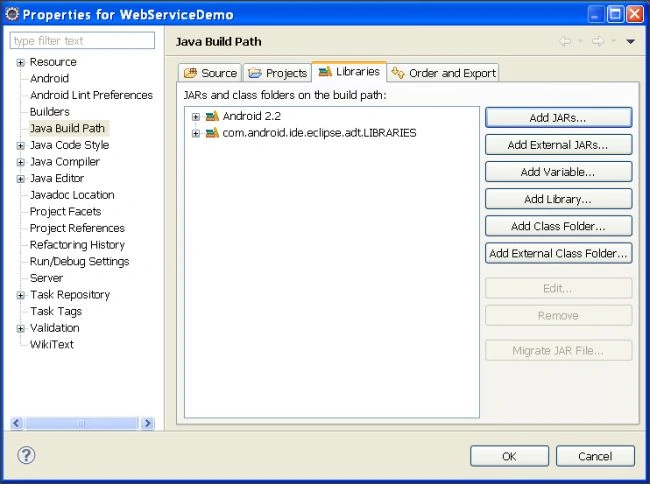Open the Order and Export tab
The image size is (650, 484).
pyautogui.click(x=443, y=73)
